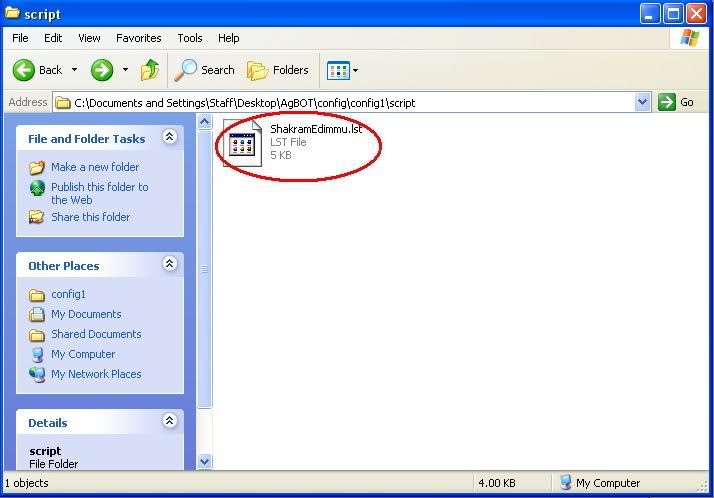Click the task pane scroll up arrow
Image resolution: width=714 pixels, height=498 pixels.
[204, 122]
